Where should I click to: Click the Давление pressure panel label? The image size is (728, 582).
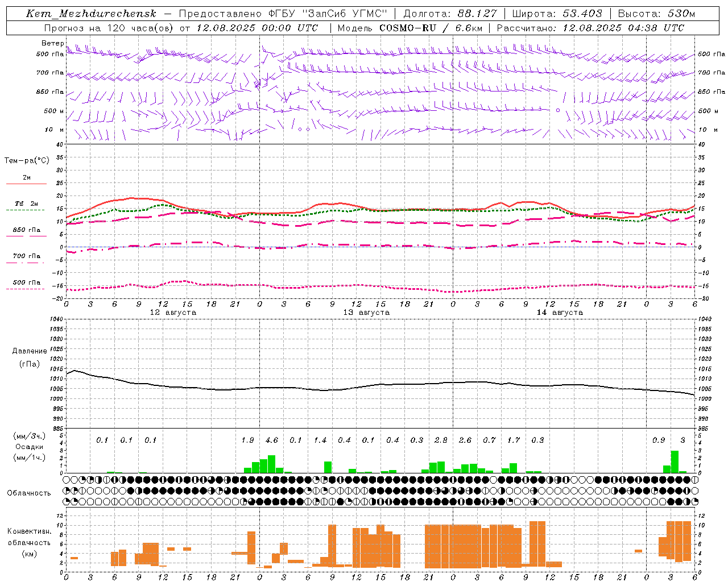[30, 351]
